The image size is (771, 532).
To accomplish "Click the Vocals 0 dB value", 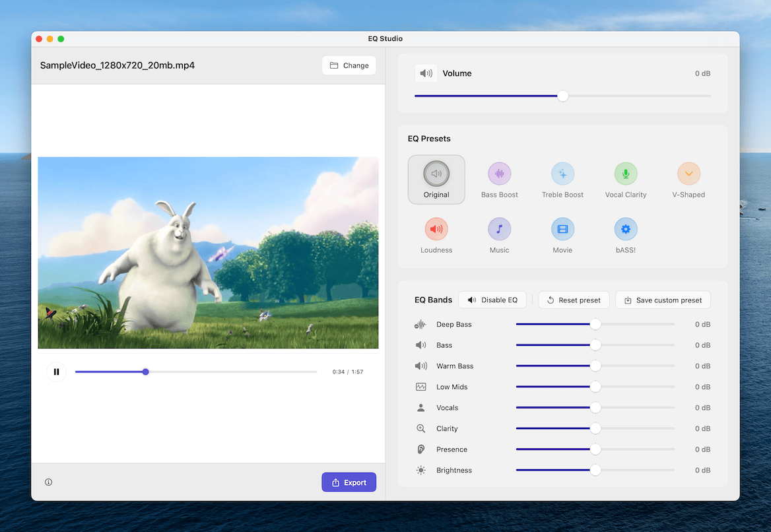I will pos(702,408).
